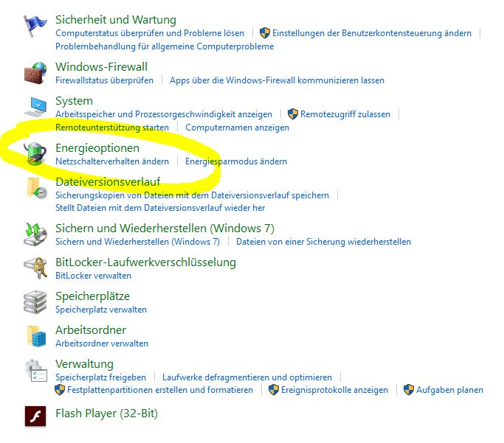The image size is (504, 443).
Task: Open the Energieoptionen heading
Action: tap(97, 148)
